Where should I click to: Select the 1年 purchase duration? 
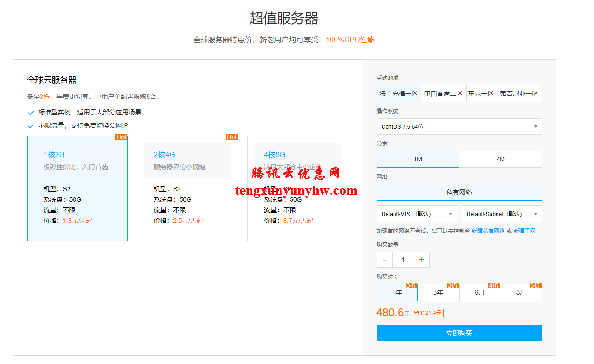(397, 292)
